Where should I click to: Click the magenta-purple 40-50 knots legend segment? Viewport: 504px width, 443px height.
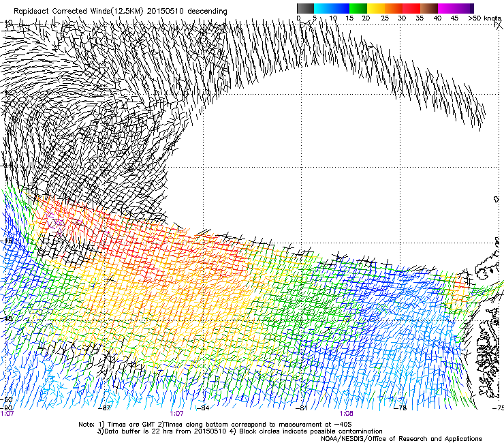click(x=456, y=8)
